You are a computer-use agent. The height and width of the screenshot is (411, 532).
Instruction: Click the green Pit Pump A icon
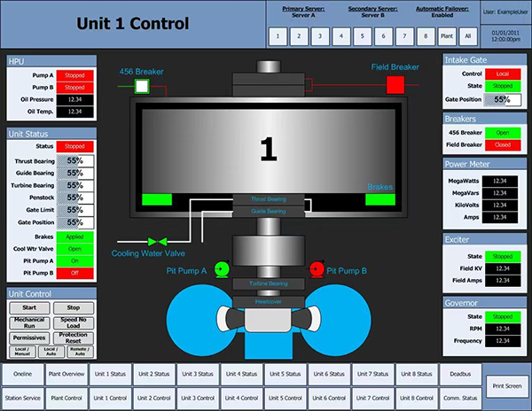(222, 269)
